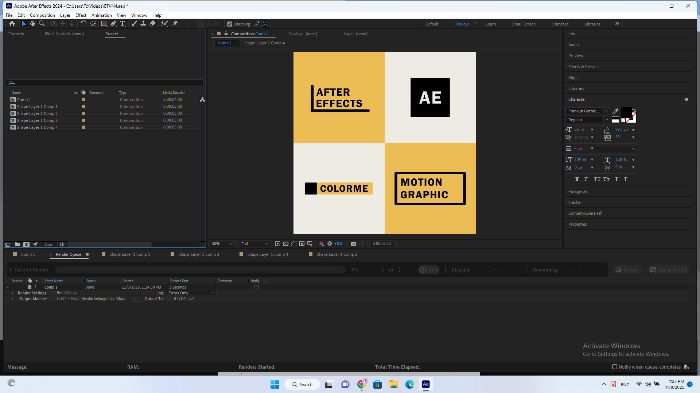Open After Effects icon in taskbar
700x393 pixels.
point(426,384)
